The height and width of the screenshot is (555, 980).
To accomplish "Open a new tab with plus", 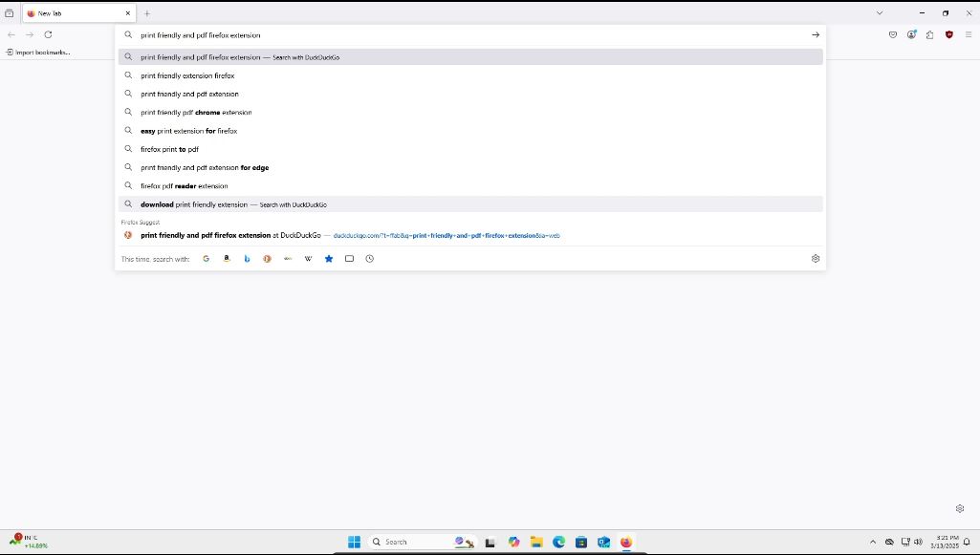I will (x=147, y=13).
